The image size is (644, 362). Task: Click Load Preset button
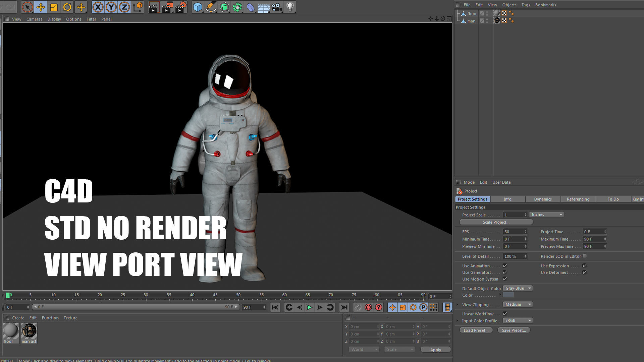click(476, 330)
